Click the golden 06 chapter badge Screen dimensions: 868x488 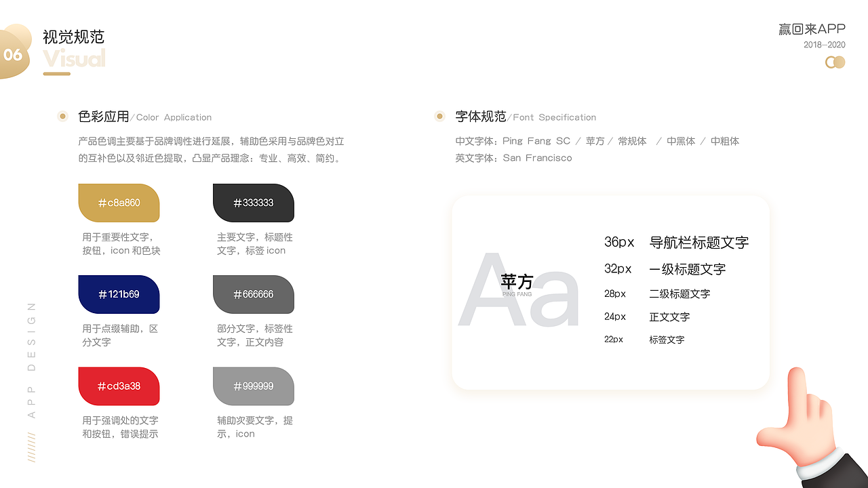point(13,56)
